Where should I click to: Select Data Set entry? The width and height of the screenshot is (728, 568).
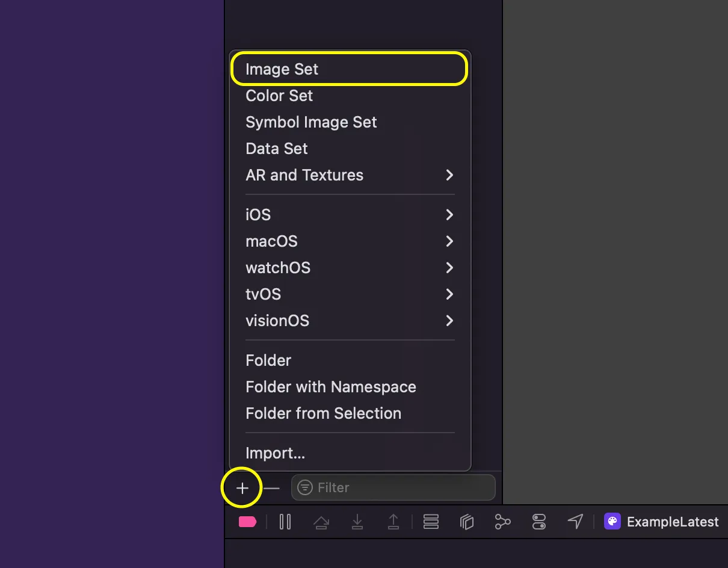(349, 149)
